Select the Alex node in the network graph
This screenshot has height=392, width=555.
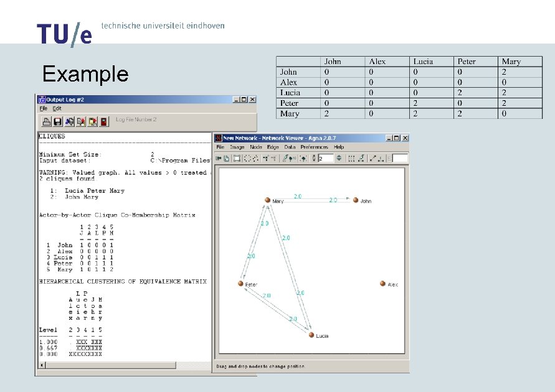(x=382, y=284)
